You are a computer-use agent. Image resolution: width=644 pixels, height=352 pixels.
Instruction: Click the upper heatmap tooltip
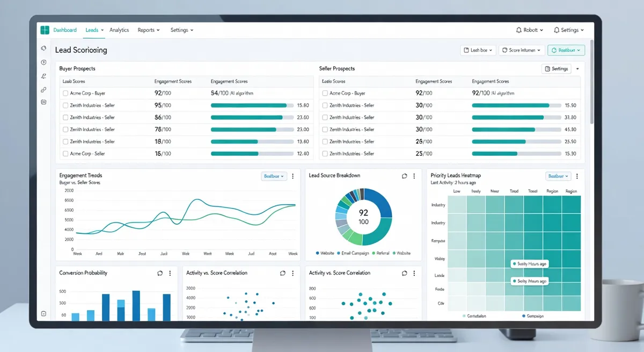[530, 264]
